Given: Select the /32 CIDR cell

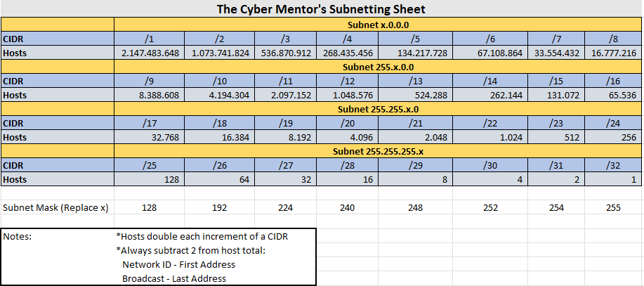Looking at the screenshot, I should (612, 165).
